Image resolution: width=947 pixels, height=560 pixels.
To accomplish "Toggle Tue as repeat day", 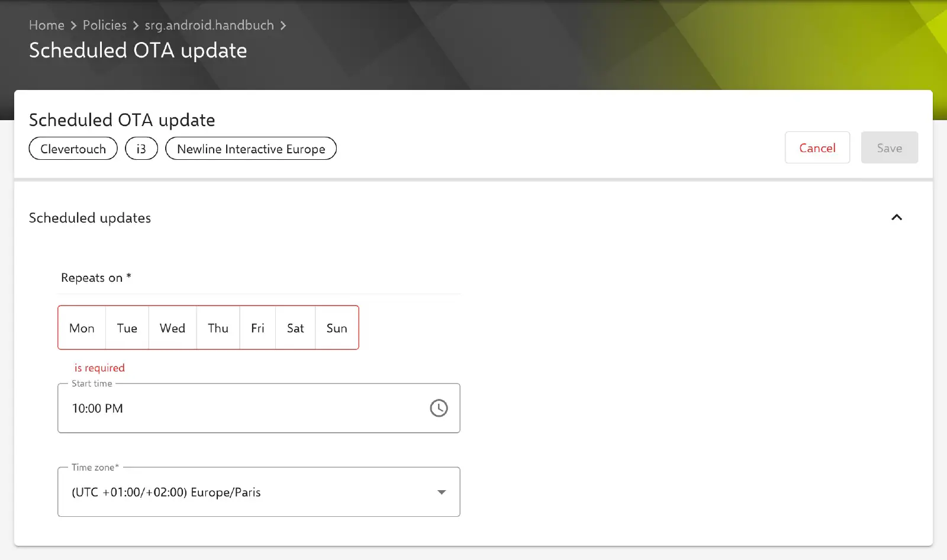I will pyautogui.click(x=127, y=328).
